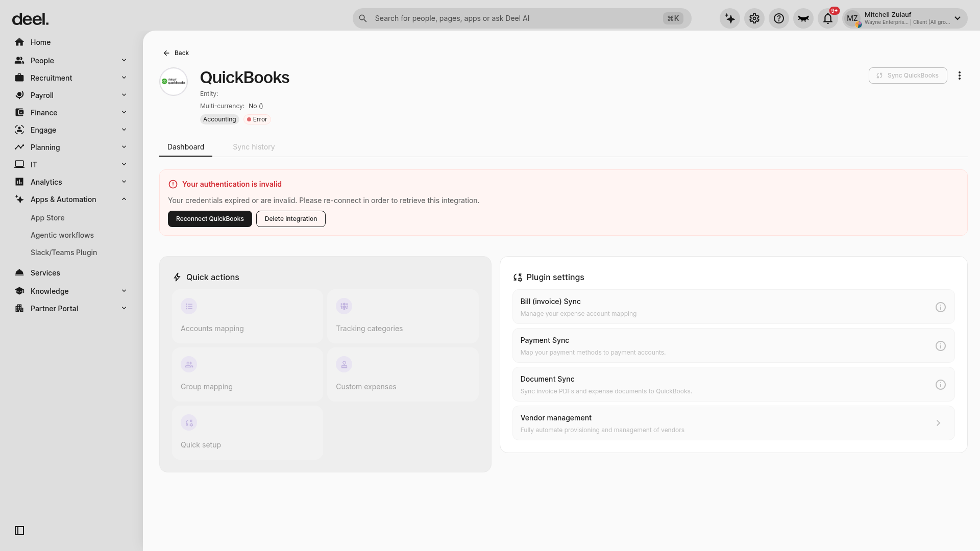The height and width of the screenshot is (551, 980).
Task: Expand the Engage menu chevron
Action: pyautogui.click(x=124, y=130)
